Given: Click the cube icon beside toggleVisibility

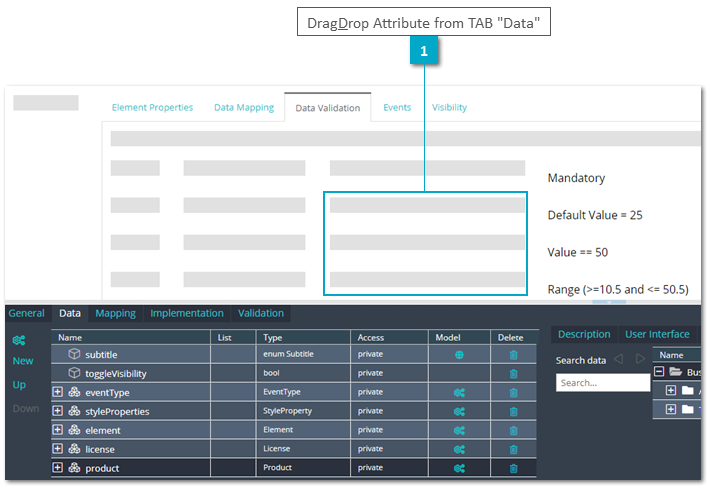Looking at the screenshot, I should 74,373.
